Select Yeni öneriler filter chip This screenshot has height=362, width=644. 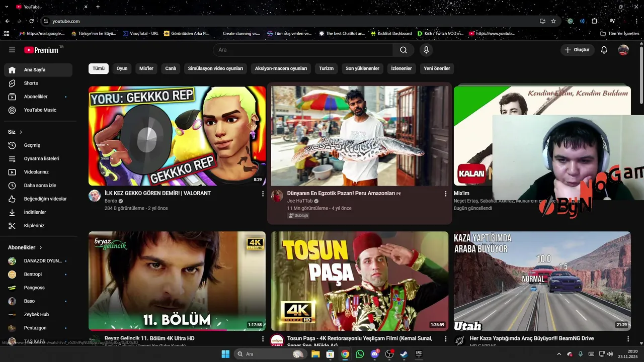click(437, 68)
